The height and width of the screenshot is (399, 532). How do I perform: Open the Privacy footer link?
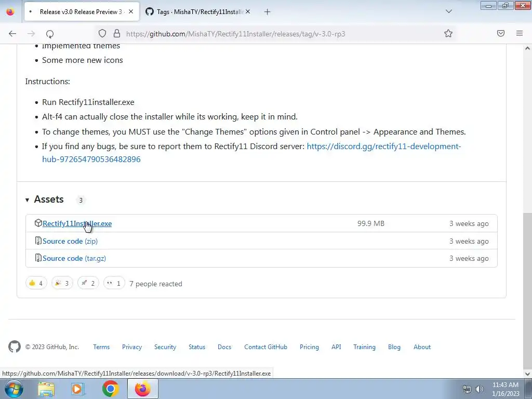(x=132, y=347)
